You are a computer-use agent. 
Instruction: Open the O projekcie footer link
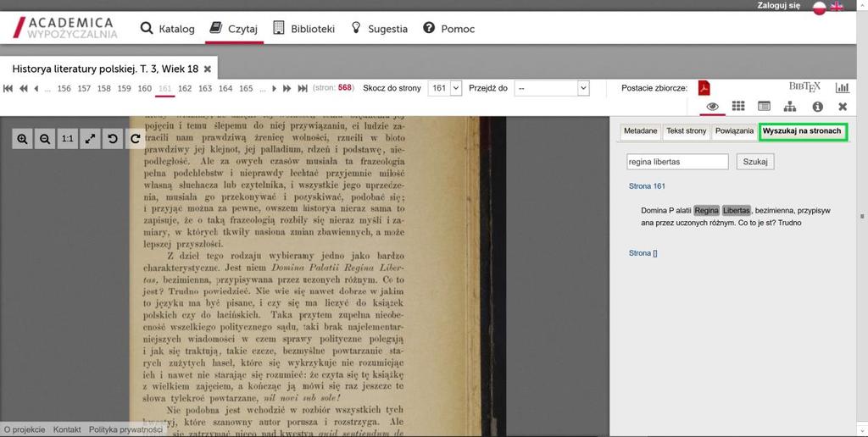(25, 430)
